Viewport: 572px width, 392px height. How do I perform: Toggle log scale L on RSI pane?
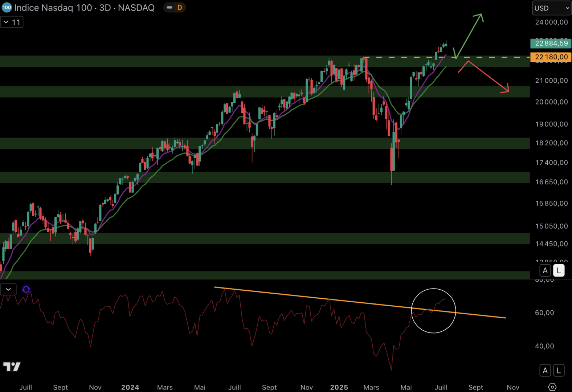pyautogui.click(x=559, y=371)
